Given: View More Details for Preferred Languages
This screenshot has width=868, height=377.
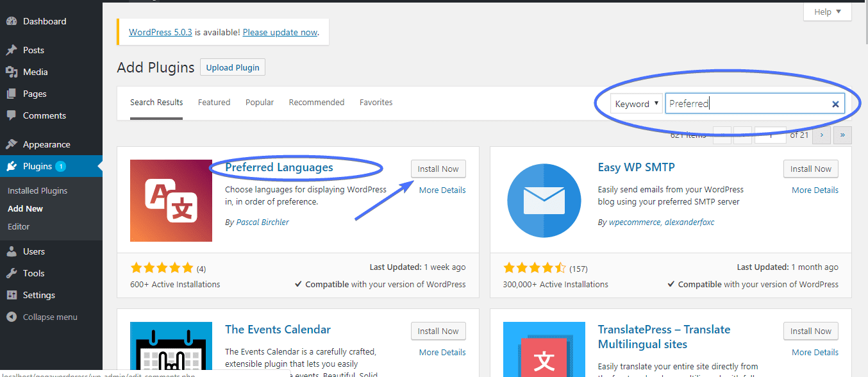Looking at the screenshot, I should click(442, 190).
